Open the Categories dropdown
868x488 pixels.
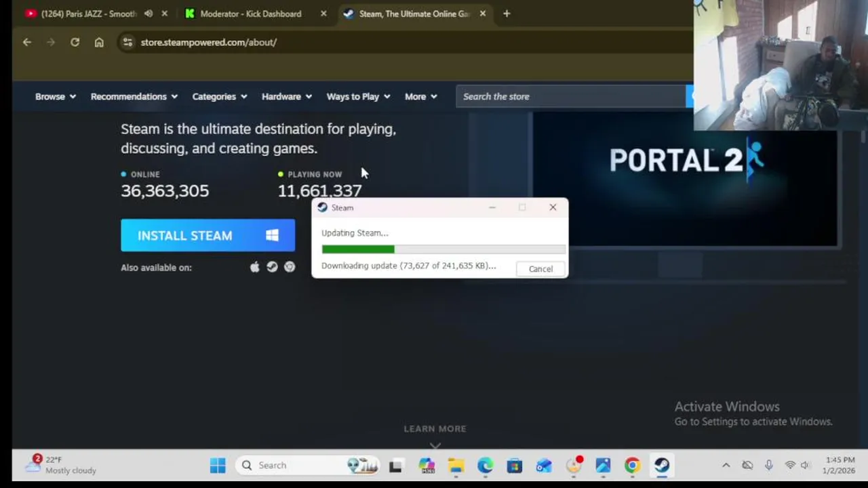tap(220, 96)
